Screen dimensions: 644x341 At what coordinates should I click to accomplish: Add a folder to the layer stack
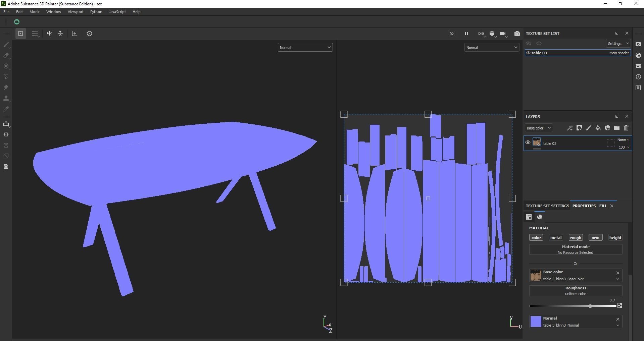[x=617, y=128]
